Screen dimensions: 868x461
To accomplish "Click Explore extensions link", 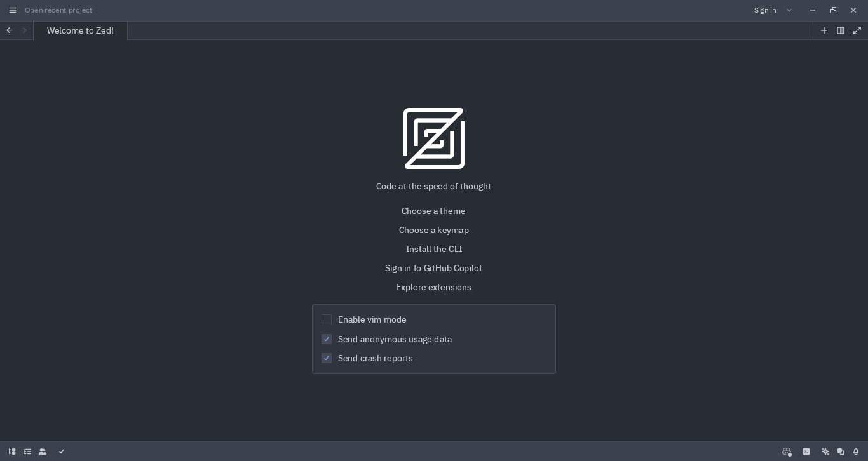I will 433,287.
